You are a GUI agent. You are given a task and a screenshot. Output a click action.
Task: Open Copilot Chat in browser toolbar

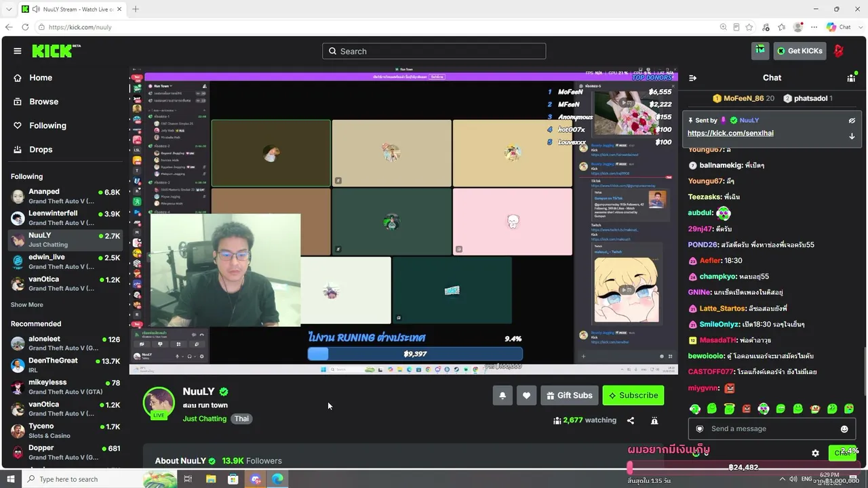pyautogui.click(x=839, y=27)
